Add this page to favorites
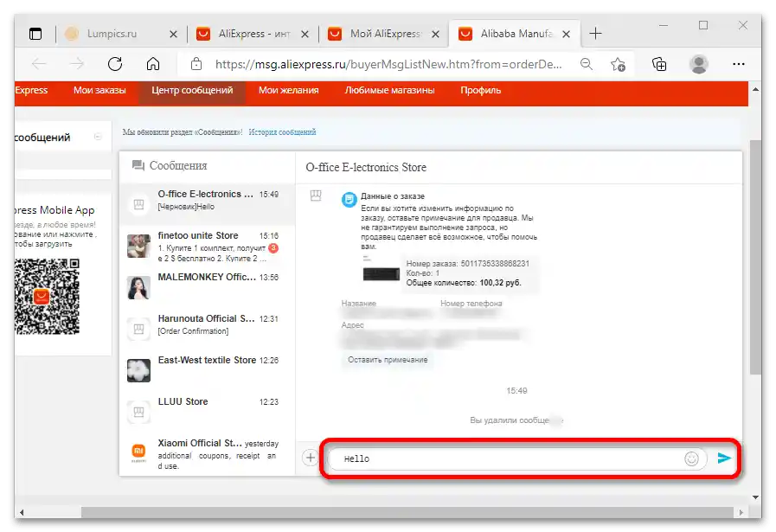 (618, 64)
